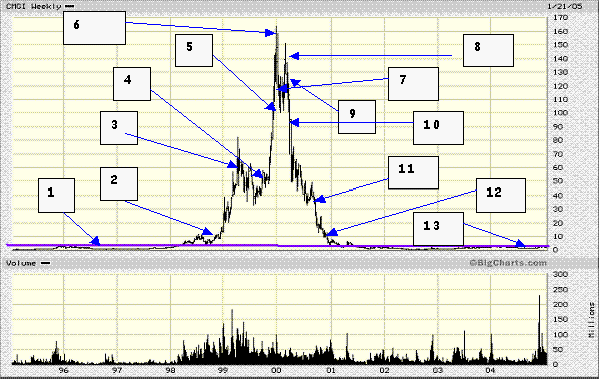599x379 pixels.
Task: Click the 200 volume axis label
Action: 560,304
